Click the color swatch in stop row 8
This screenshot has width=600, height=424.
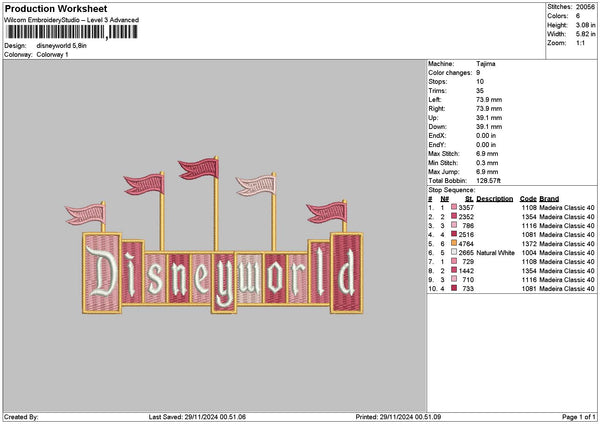pyautogui.click(x=454, y=270)
